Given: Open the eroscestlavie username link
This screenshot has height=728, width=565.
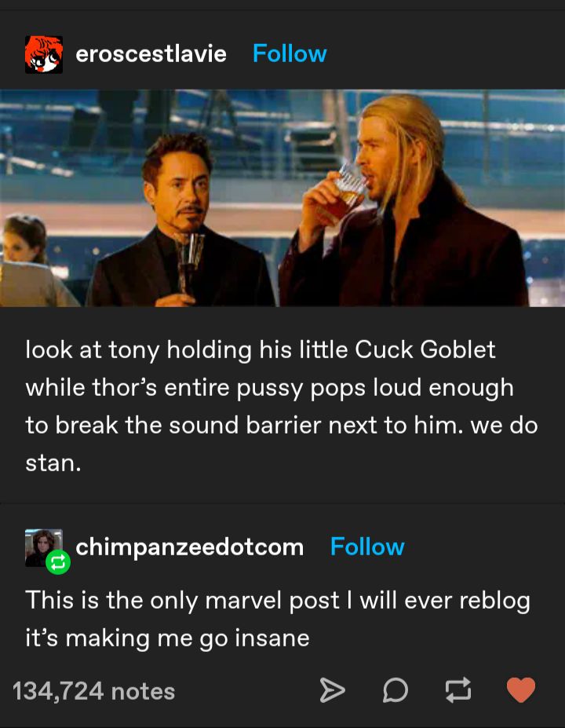Looking at the screenshot, I should pyautogui.click(x=151, y=54).
